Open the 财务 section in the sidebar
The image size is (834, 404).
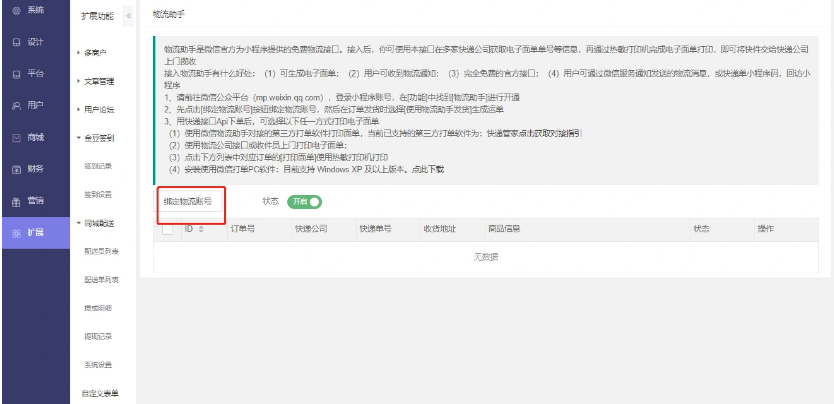(x=36, y=170)
